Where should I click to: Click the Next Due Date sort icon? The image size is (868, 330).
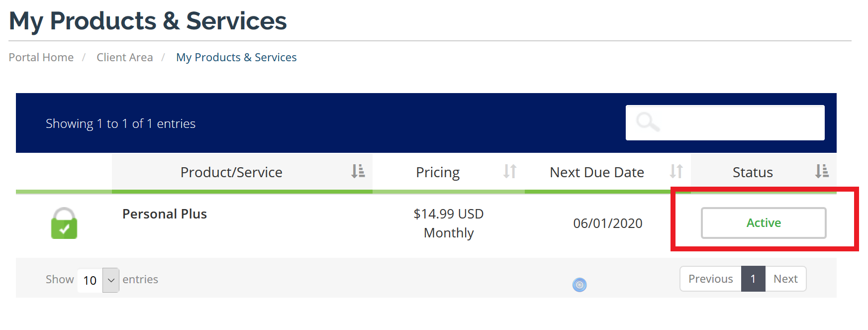click(x=676, y=171)
